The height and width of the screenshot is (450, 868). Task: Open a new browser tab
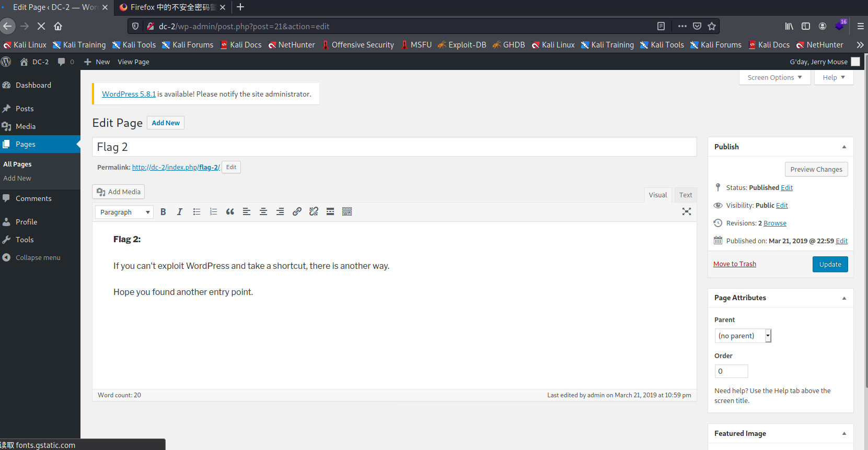pyautogui.click(x=240, y=7)
